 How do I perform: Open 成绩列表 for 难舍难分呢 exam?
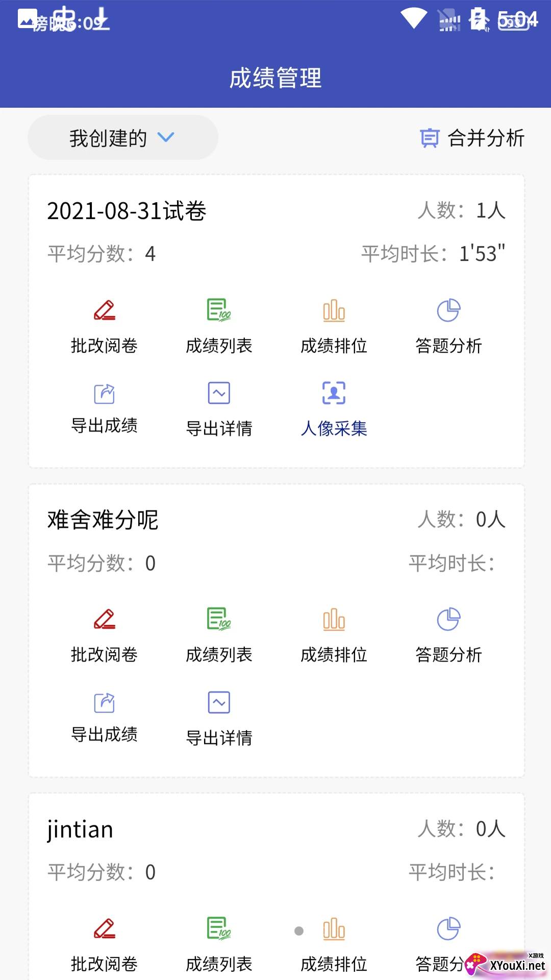pyautogui.click(x=219, y=634)
